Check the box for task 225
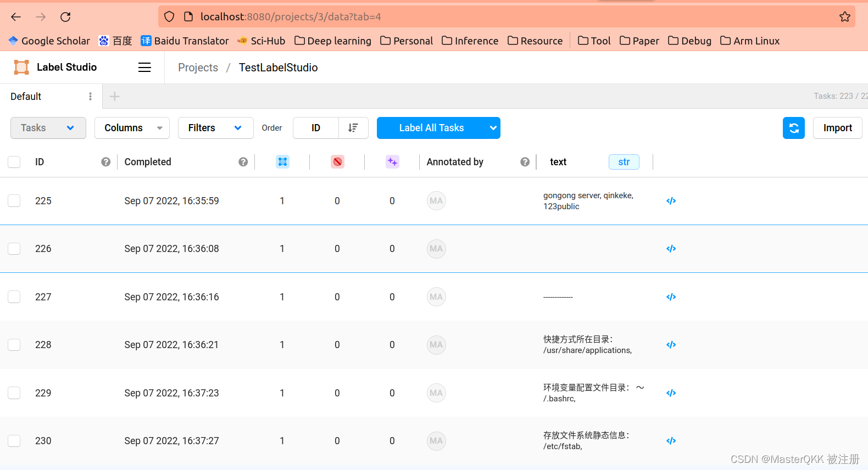This screenshot has width=868, height=470. coord(14,201)
